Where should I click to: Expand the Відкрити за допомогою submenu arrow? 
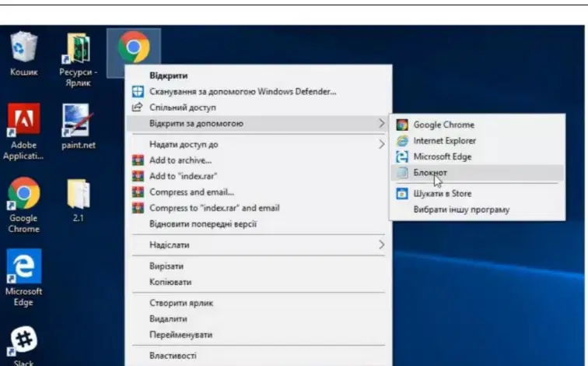[381, 124]
